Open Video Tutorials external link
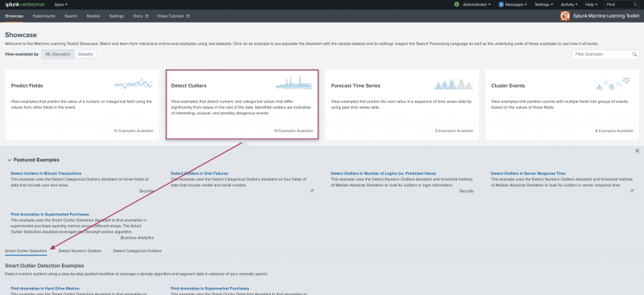 click(x=173, y=16)
